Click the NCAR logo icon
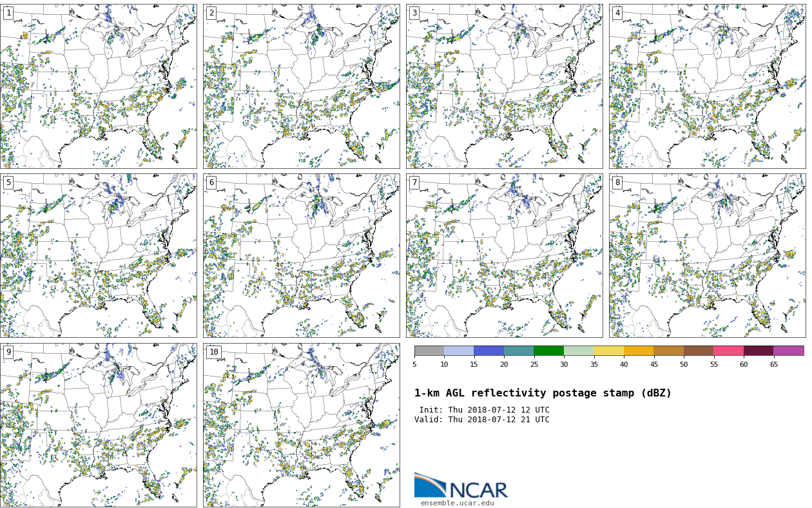The image size is (812, 508). coord(430,485)
